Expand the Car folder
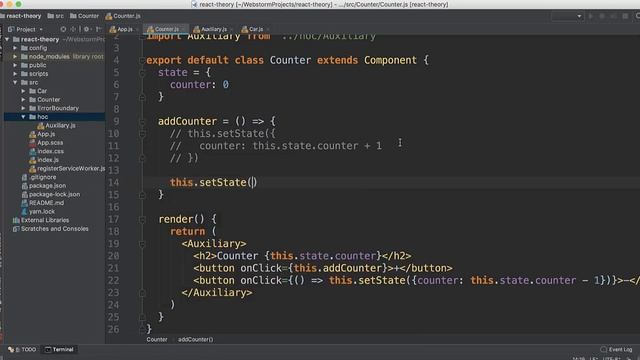The image size is (640, 360). [23, 91]
